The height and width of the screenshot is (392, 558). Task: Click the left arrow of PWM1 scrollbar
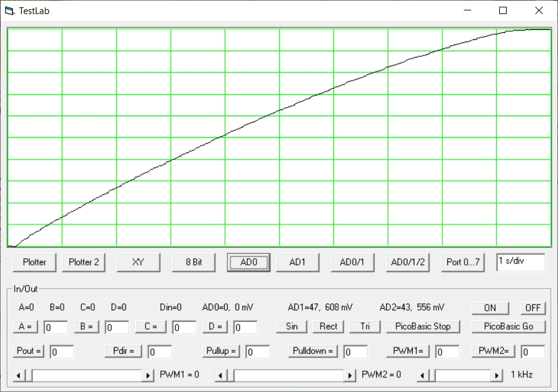(x=18, y=375)
